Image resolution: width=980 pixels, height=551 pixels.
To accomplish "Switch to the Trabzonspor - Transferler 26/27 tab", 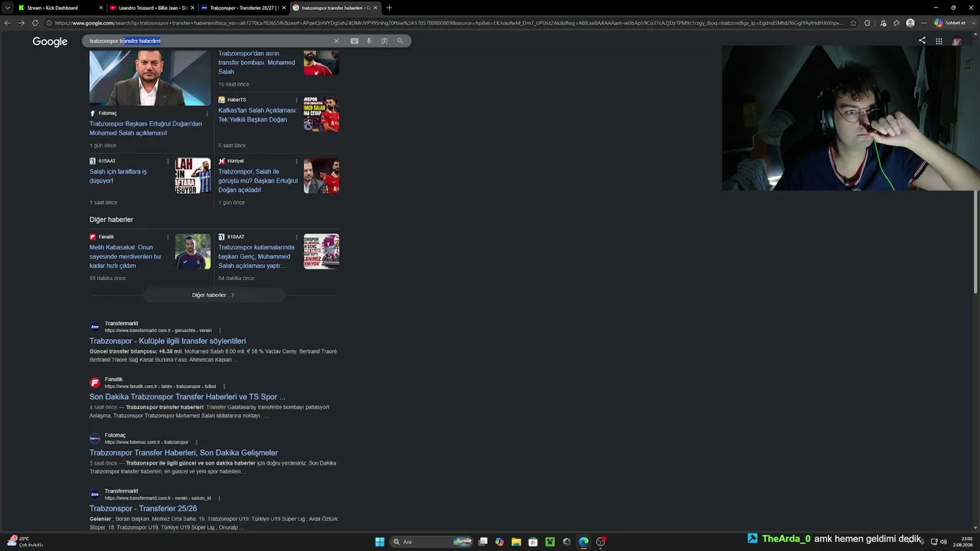I will coord(243,8).
